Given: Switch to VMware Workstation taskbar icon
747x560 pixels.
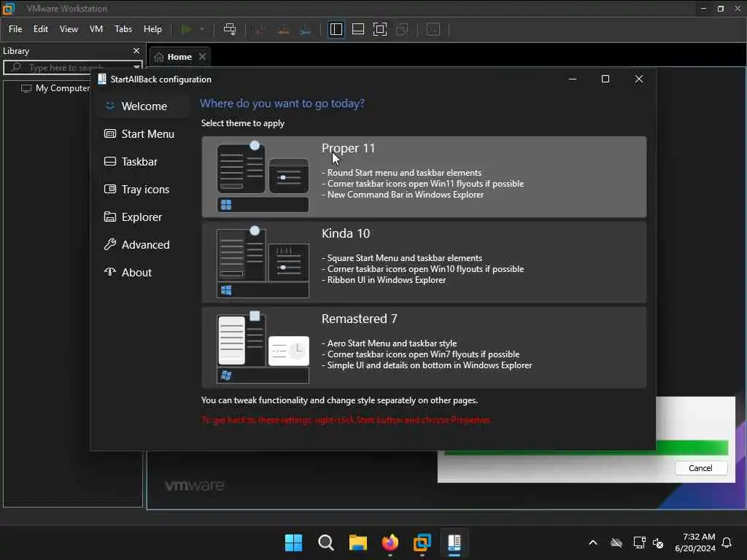Looking at the screenshot, I should point(422,542).
